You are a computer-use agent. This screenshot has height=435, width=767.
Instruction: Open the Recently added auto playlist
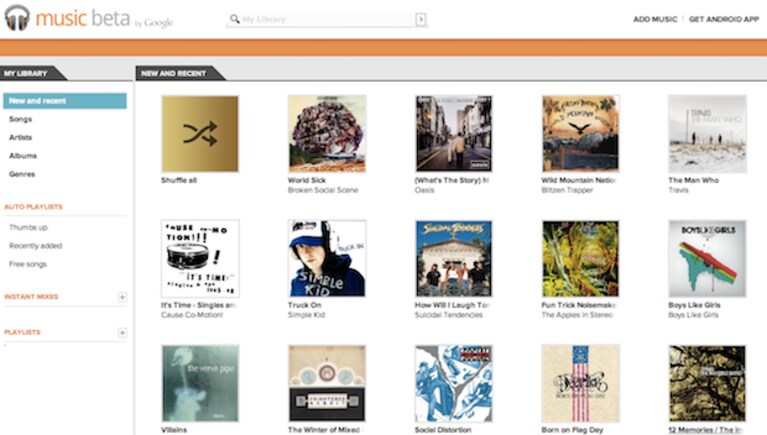36,246
